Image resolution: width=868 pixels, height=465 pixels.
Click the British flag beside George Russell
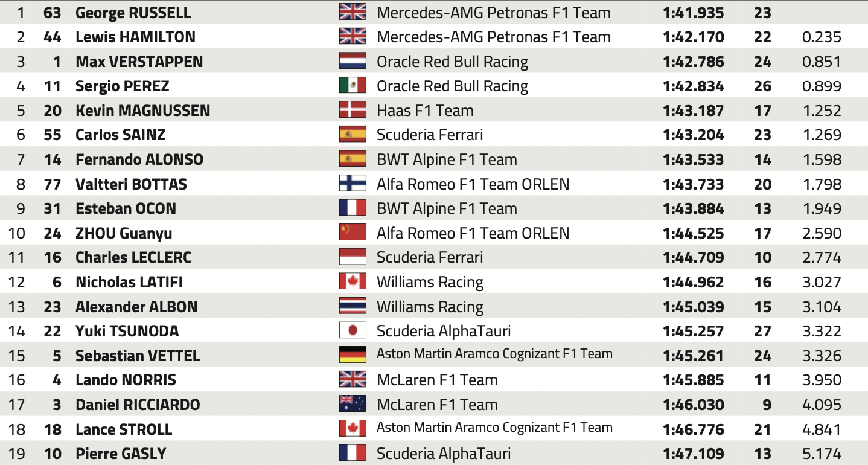coord(353,12)
